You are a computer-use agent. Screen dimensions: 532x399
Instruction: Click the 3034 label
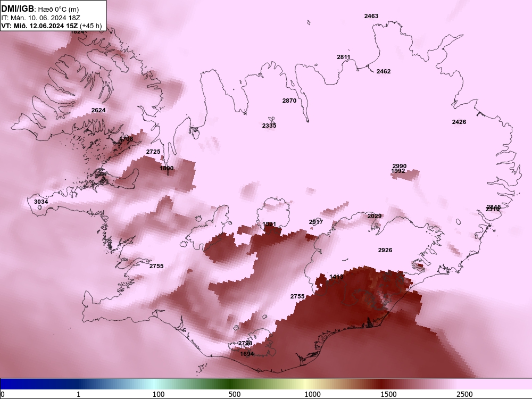(x=41, y=202)
